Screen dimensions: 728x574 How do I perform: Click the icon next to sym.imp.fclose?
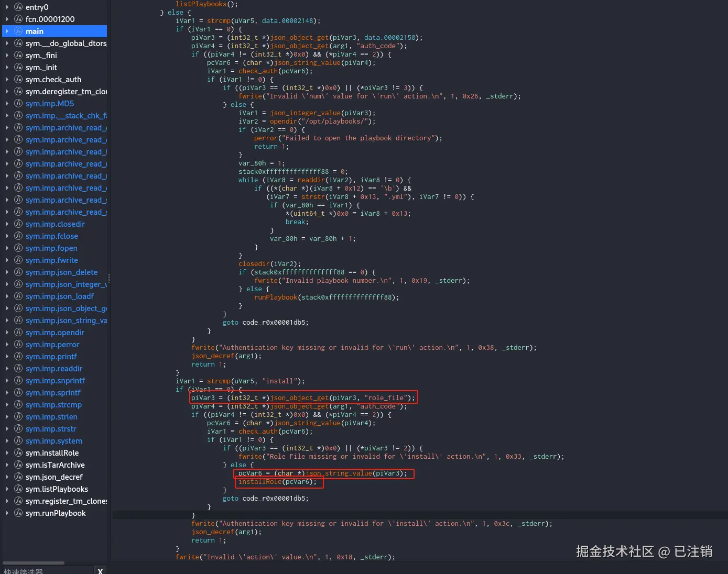tap(18, 236)
